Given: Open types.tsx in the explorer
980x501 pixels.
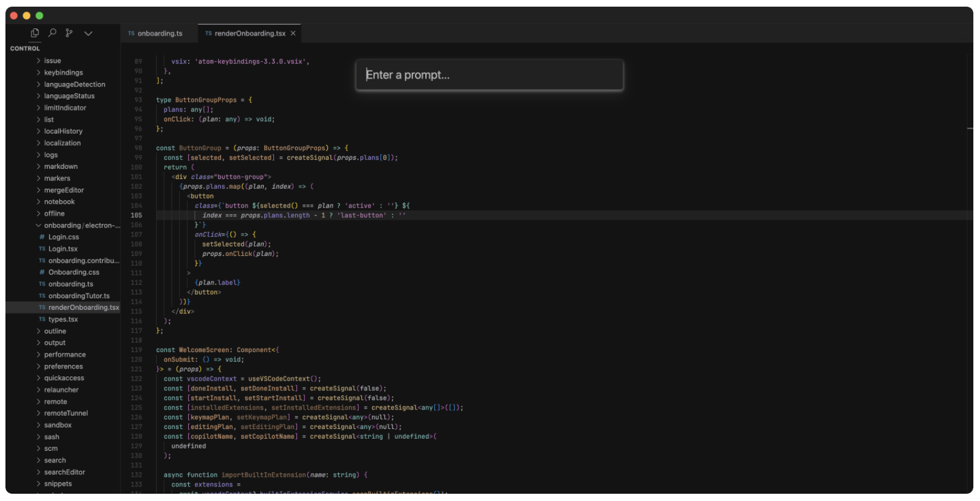Looking at the screenshot, I should click(63, 319).
